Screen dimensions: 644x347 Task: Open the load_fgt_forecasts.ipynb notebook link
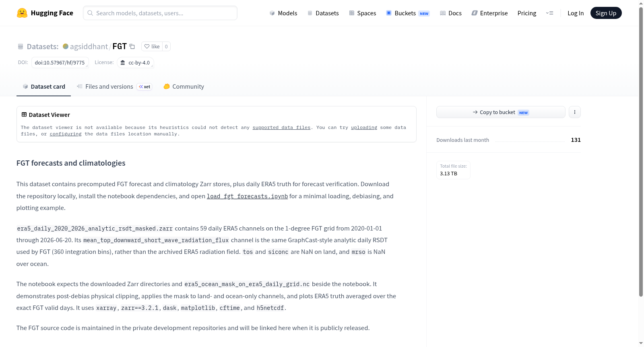tap(247, 196)
